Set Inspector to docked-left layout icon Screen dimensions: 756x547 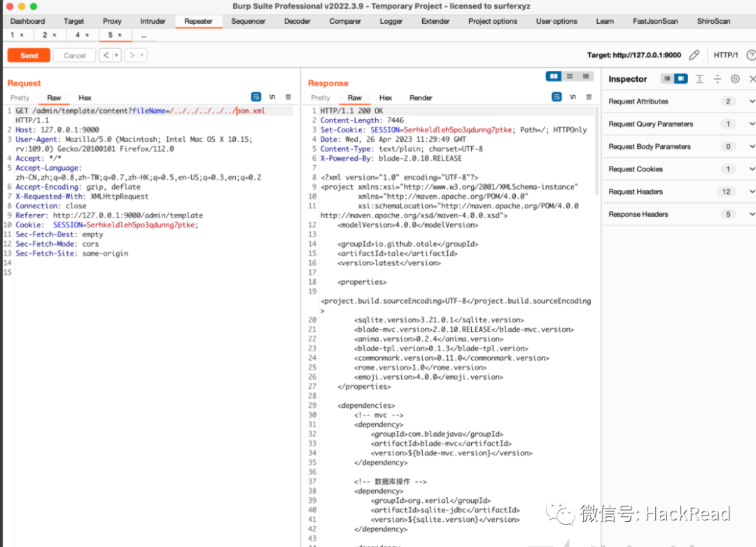667,78
